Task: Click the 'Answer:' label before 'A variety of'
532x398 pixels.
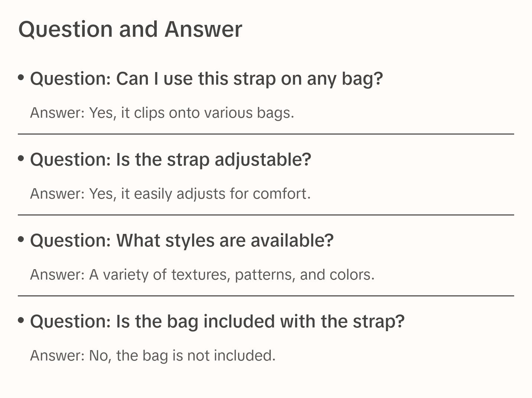Action: point(58,275)
